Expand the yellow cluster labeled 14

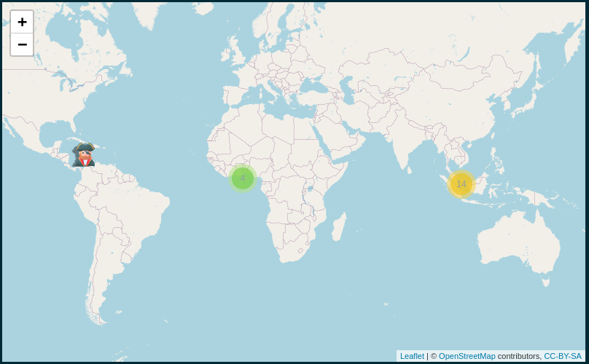461,184
